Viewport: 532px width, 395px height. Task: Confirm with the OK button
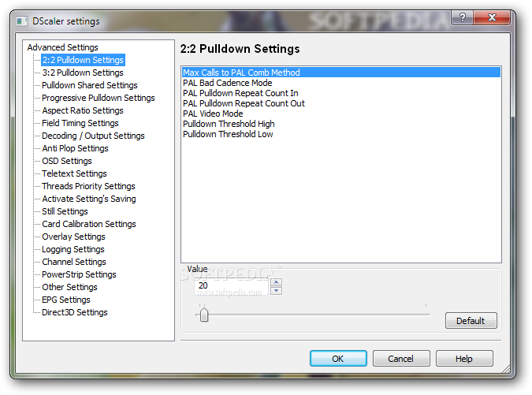[x=338, y=359]
